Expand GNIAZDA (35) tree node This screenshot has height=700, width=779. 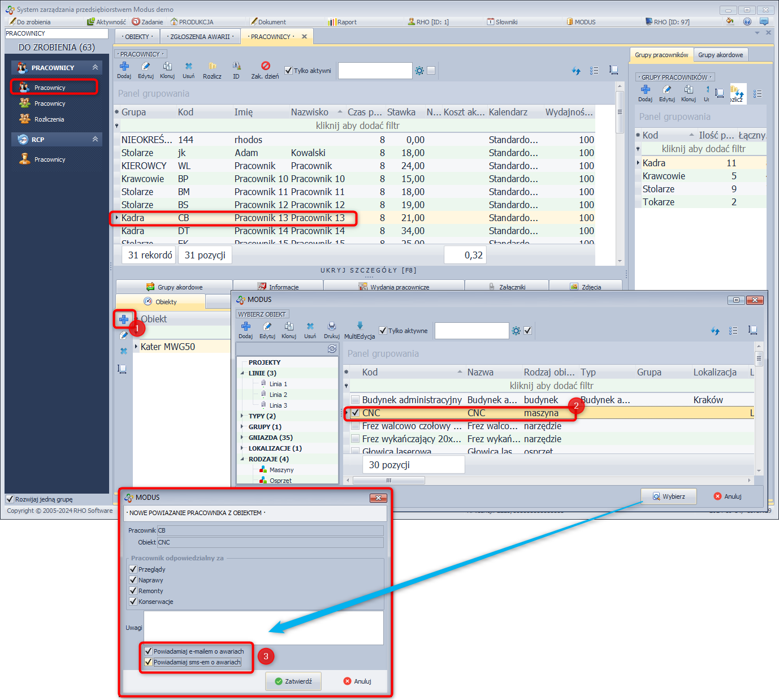243,438
